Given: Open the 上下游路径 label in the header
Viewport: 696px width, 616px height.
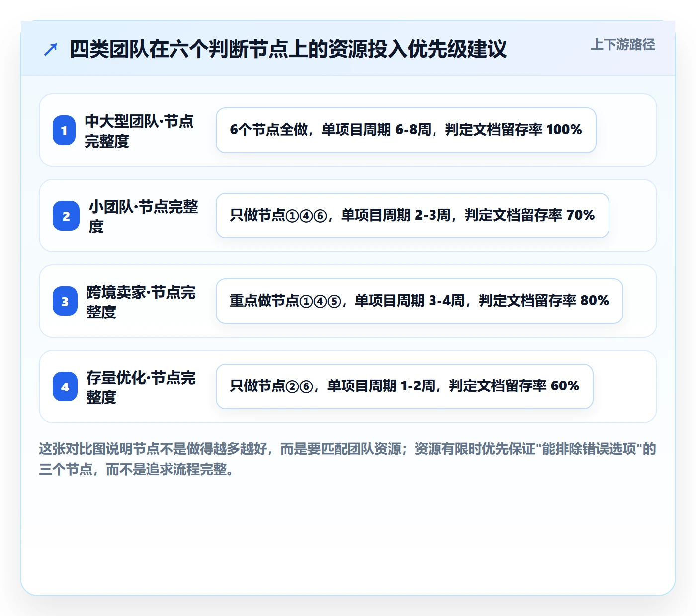Looking at the screenshot, I should (623, 45).
